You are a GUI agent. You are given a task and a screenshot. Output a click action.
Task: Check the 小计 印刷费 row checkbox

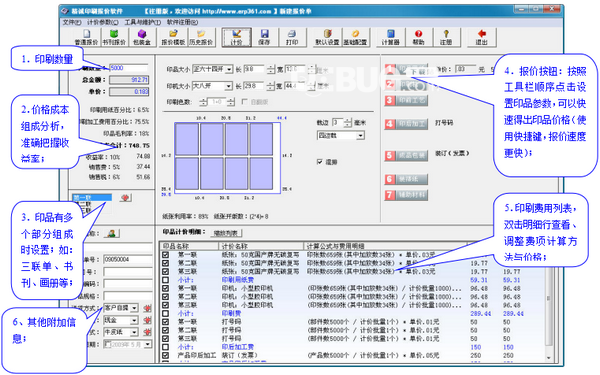166,313
